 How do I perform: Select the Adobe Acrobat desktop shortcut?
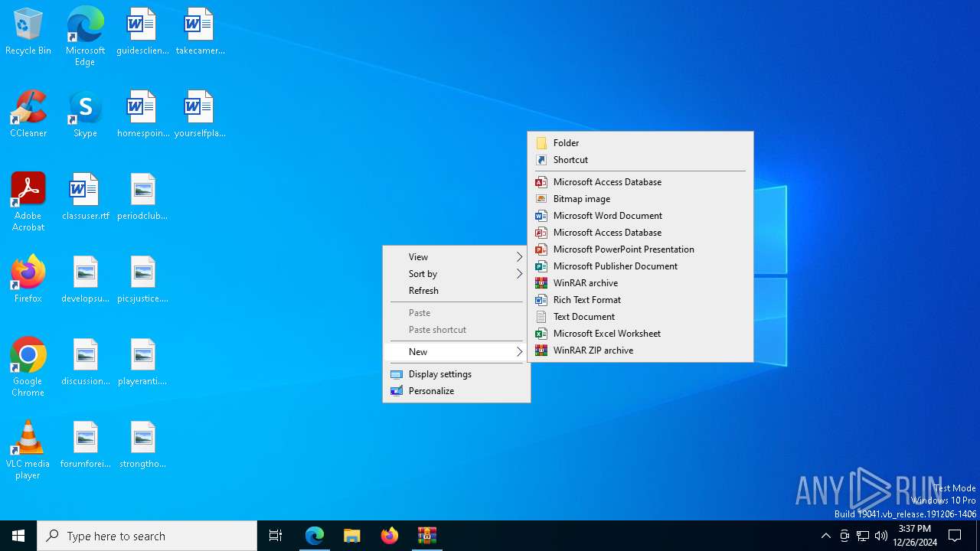pyautogui.click(x=28, y=201)
